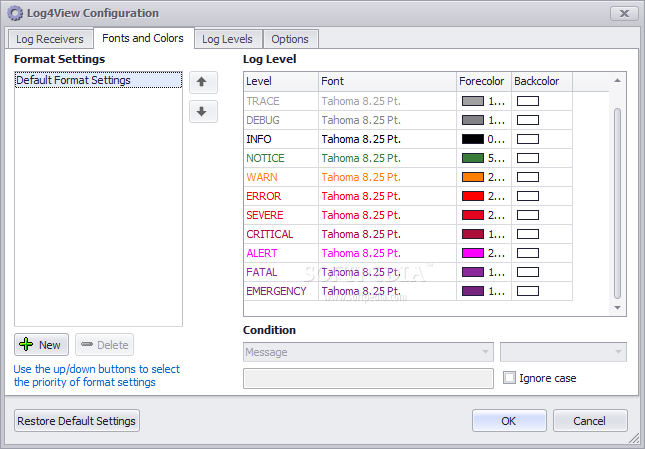Click ALERT backcolor white swatch
The height and width of the screenshot is (449, 645).
click(528, 253)
